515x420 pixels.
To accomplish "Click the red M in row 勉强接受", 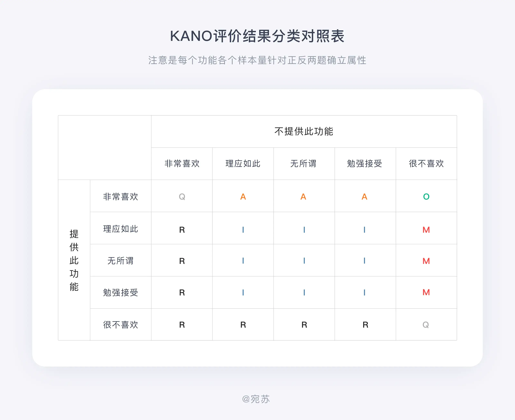I will tap(426, 292).
